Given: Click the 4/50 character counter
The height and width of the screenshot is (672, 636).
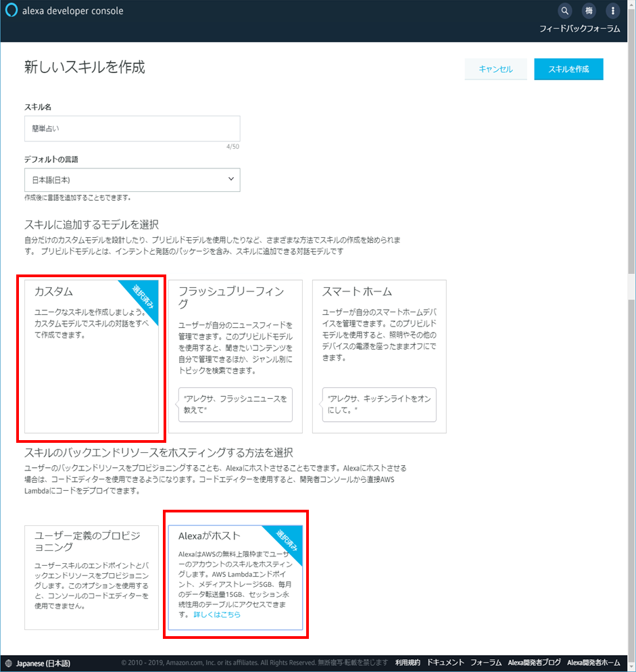Looking at the screenshot, I should [233, 147].
